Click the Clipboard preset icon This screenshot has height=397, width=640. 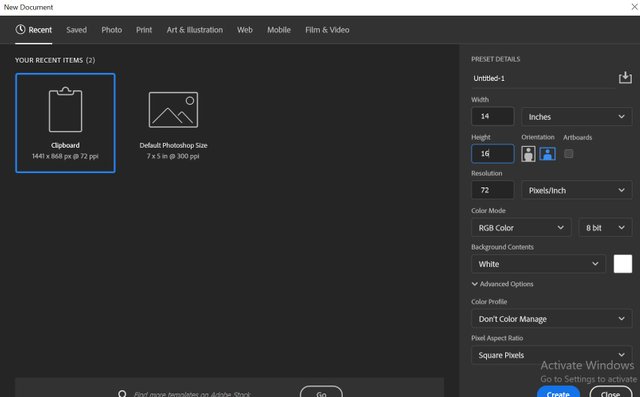pos(65,110)
